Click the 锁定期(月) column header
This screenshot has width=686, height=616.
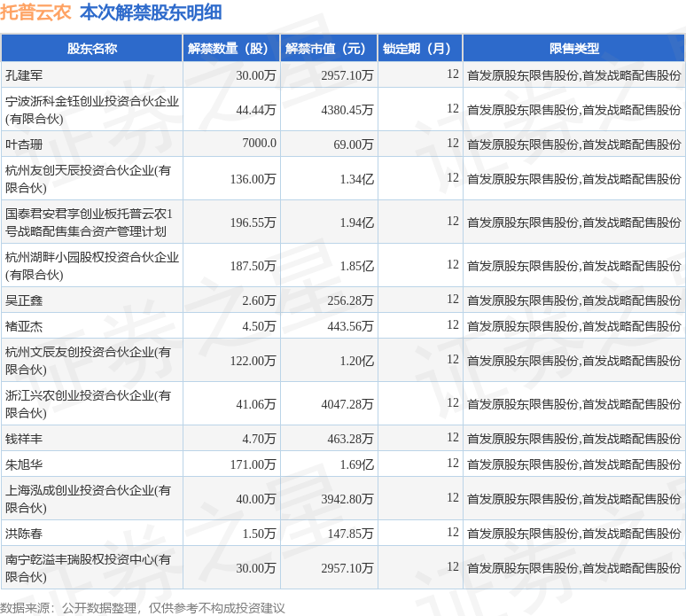click(x=419, y=49)
